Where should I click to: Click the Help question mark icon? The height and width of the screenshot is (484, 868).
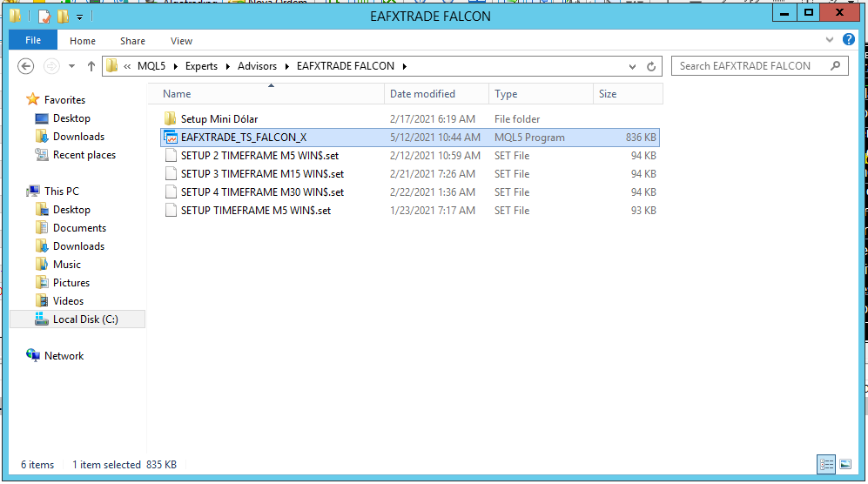(x=849, y=40)
